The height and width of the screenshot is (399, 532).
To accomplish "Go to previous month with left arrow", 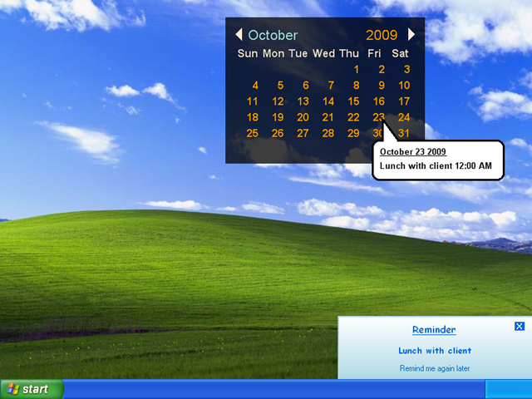I will (239, 35).
